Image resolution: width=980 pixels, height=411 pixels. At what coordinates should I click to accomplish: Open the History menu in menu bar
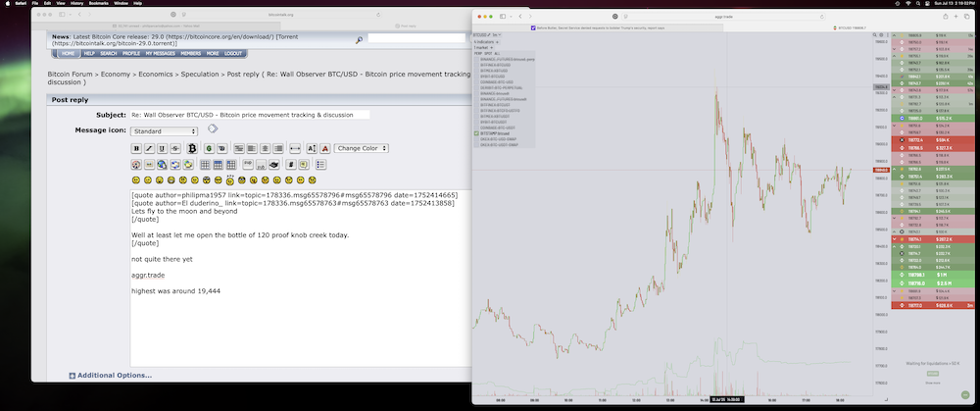point(76,3)
